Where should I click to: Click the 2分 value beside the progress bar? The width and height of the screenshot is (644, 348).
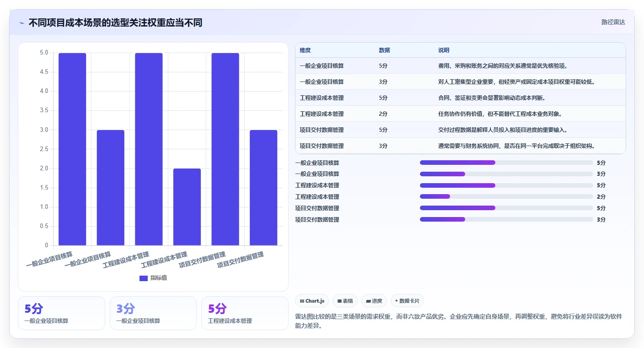[x=601, y=197]
